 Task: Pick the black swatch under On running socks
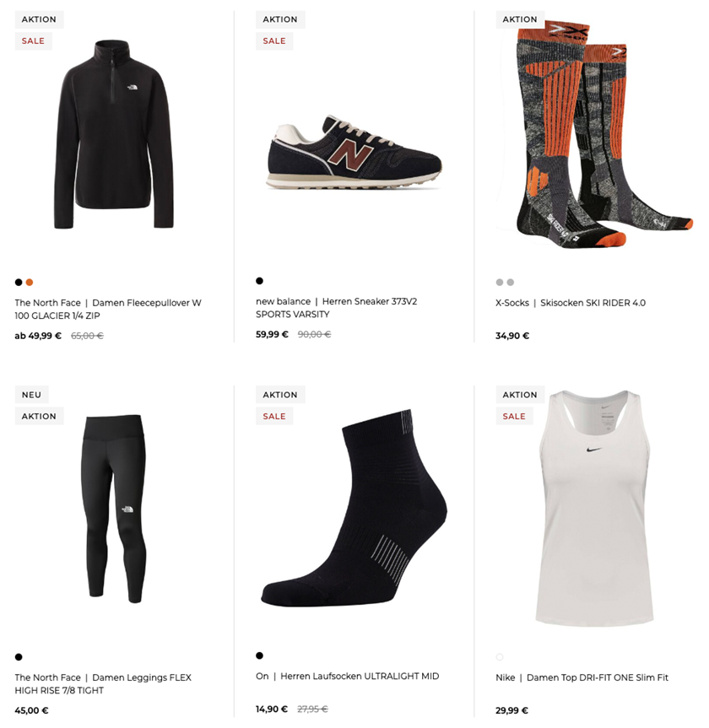point(260,655)
